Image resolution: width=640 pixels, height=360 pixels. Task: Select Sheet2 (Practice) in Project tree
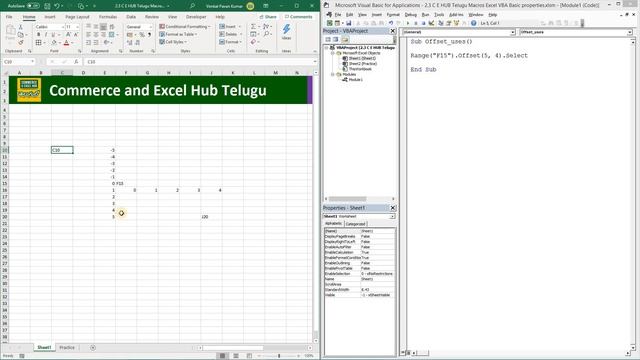click(360, 64)
